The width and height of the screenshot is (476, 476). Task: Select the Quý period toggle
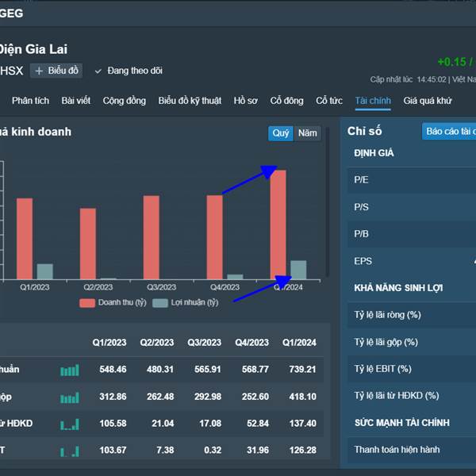[x=281, y=133]
